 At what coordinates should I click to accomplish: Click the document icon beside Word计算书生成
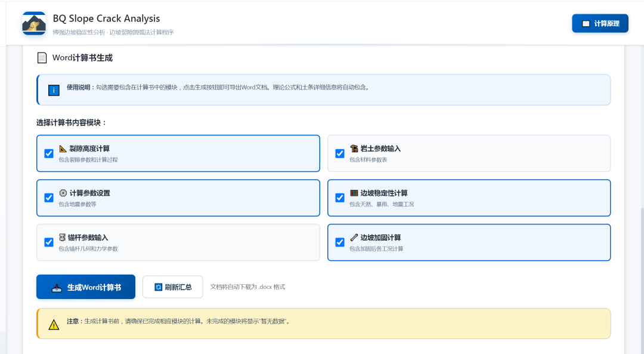(x=42, y=58)
